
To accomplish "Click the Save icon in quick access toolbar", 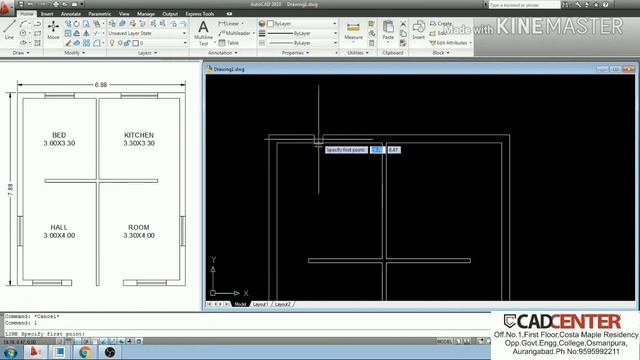I will tap(21, 4).
